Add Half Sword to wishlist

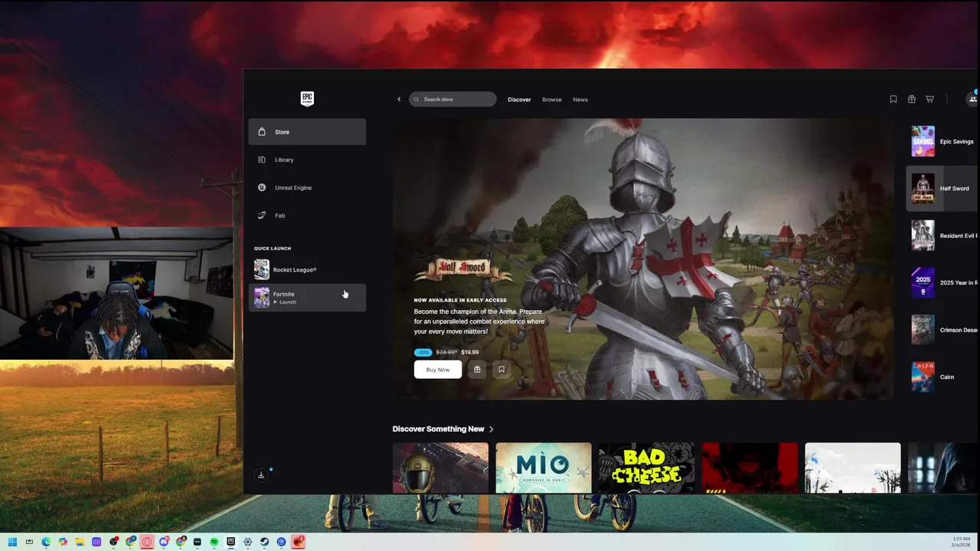(501, 370)
